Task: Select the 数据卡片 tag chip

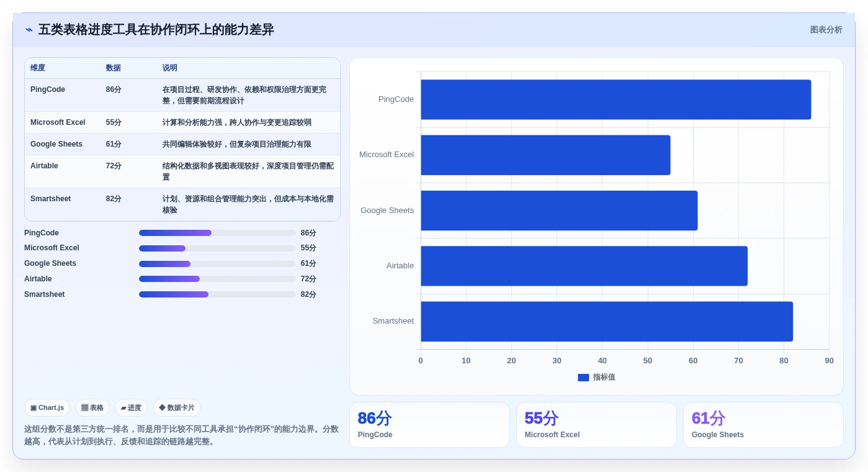Action: [177, 408]
